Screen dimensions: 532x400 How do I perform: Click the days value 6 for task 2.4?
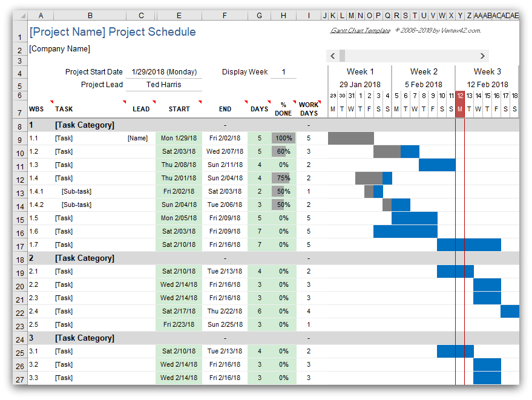click(260, 311)
